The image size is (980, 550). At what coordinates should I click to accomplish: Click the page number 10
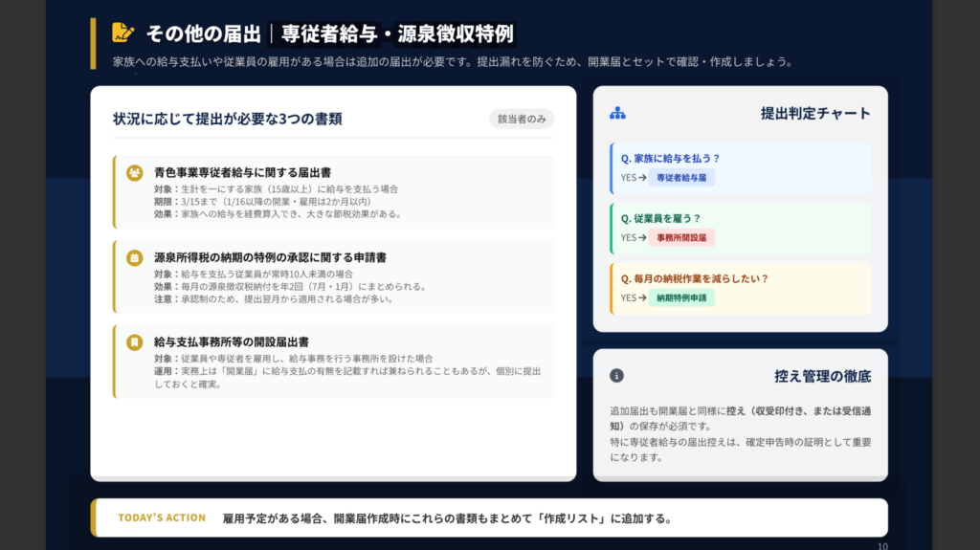click(882, 545)
